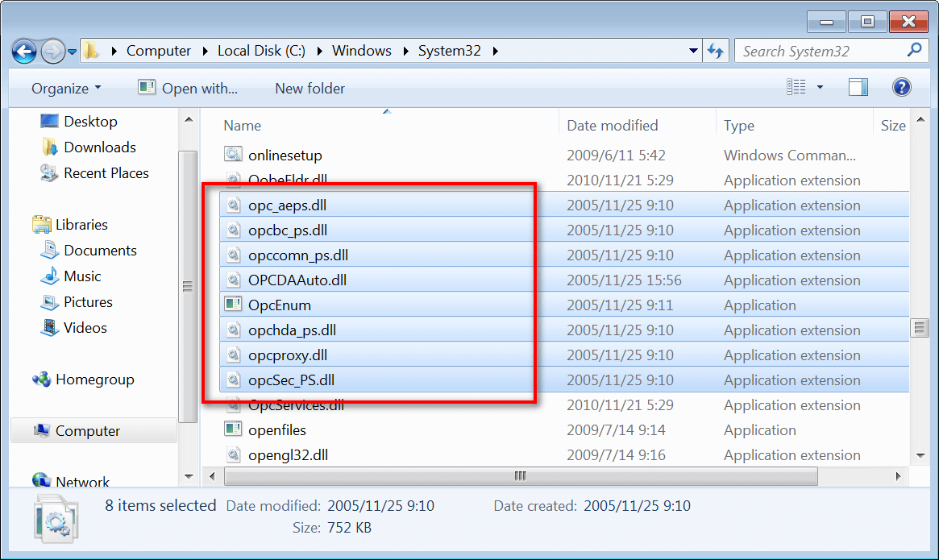Click the Change your view icon
The image size is (939, 560).
coord(796,88)
